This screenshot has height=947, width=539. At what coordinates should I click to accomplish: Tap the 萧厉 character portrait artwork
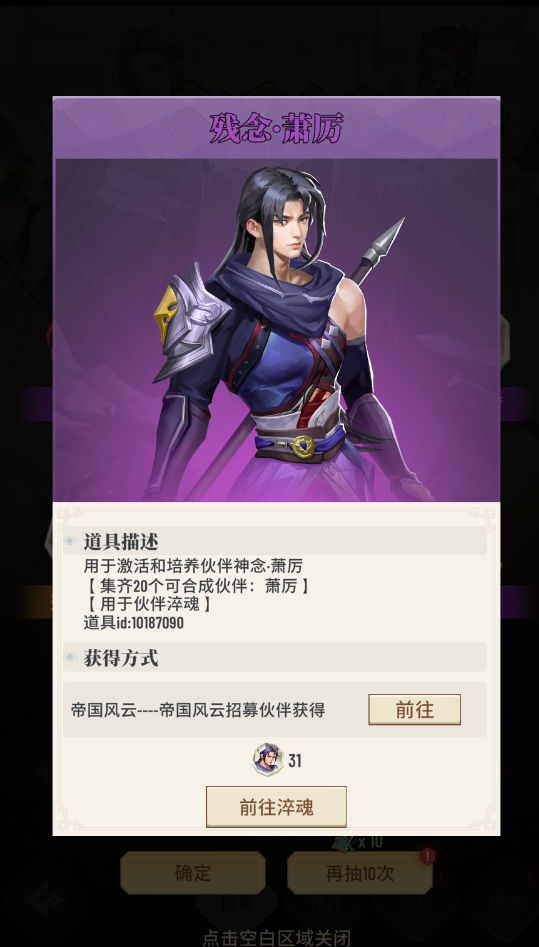[x=276, y=330]
